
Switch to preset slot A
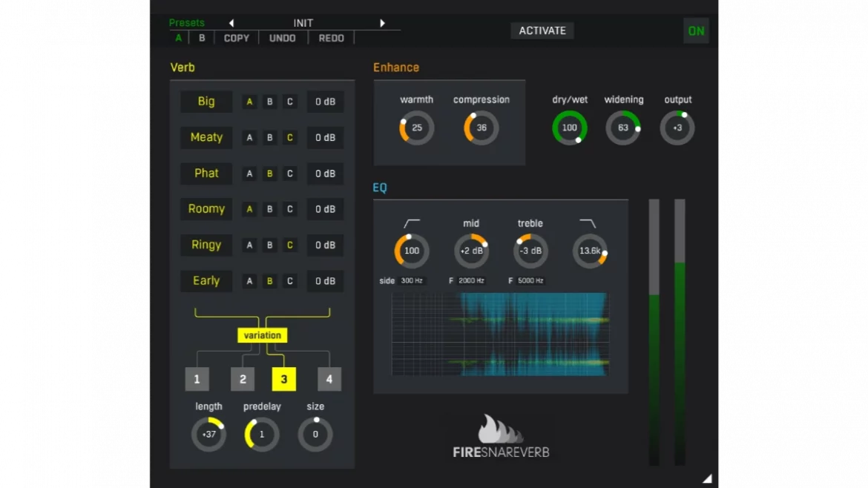(x=178, y=38)
